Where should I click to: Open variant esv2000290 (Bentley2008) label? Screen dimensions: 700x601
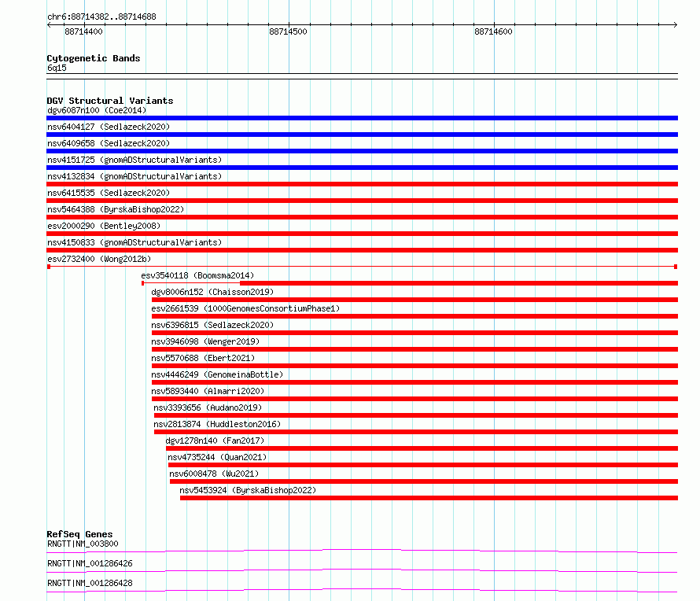click(104, 226)
